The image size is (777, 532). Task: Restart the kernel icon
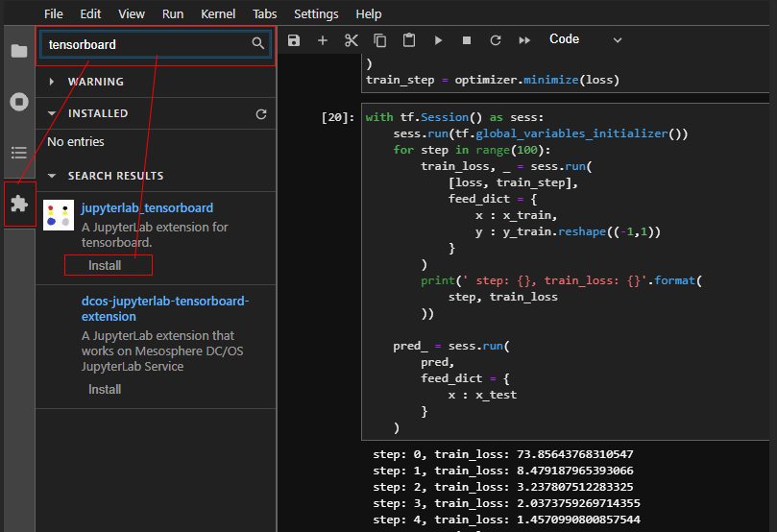pos(496,40)
